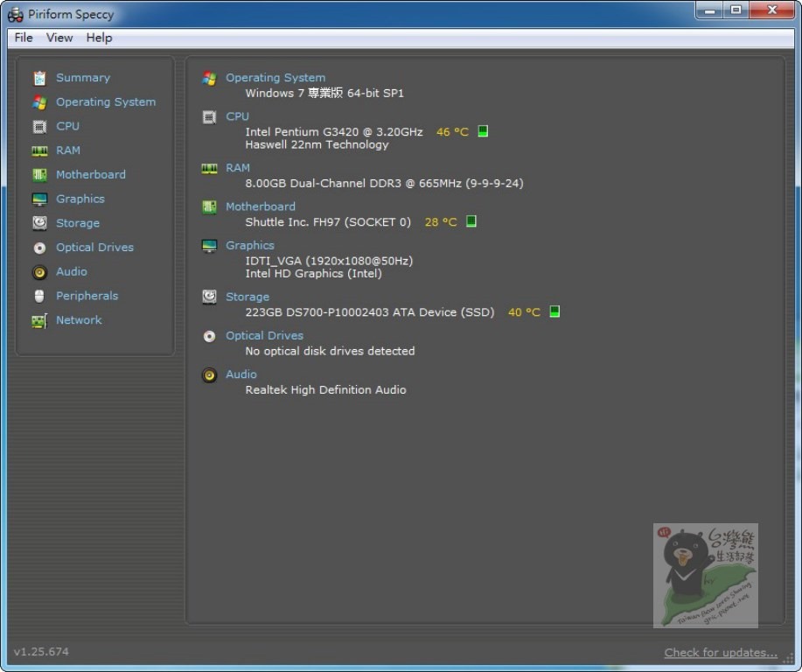Click the Operating System Windows flag sidebar icon
The width and height of the screenshot is (802, 672).
click(x=39, y=102)
